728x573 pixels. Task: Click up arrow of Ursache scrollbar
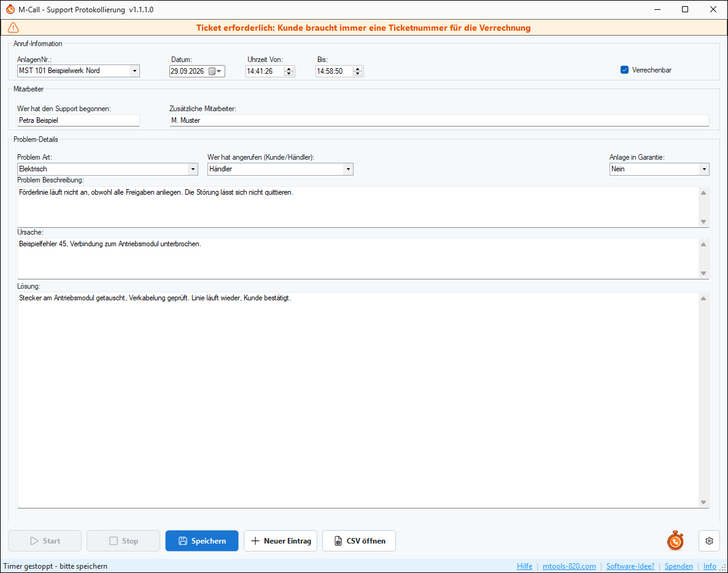point(703,244)
